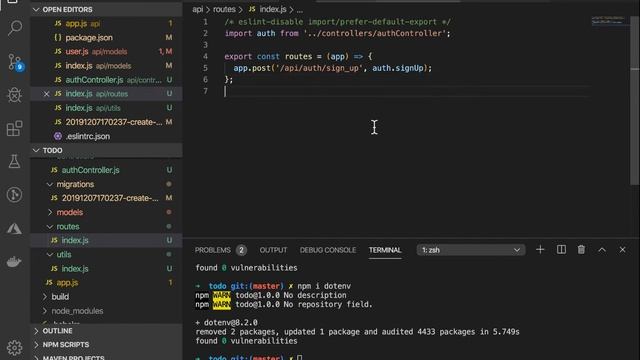
Task: Click the import auth statement on line 2
Action: pos(337,33)
